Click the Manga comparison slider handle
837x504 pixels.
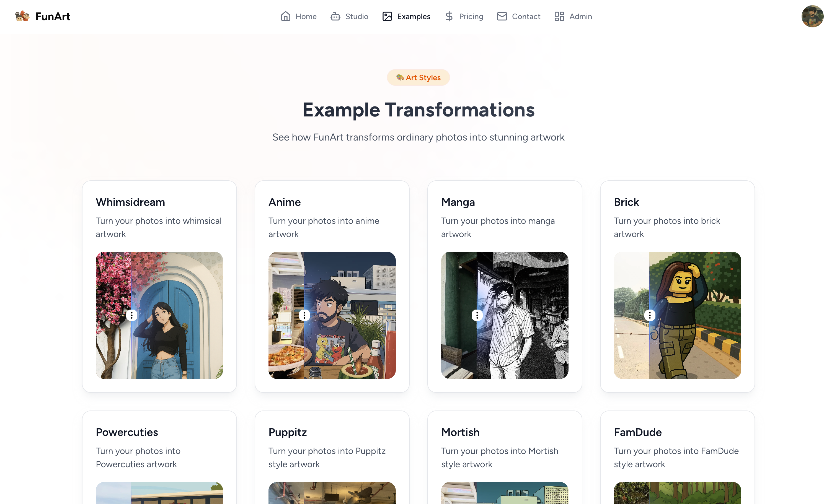pyautogui.click(x=477, y=315)
